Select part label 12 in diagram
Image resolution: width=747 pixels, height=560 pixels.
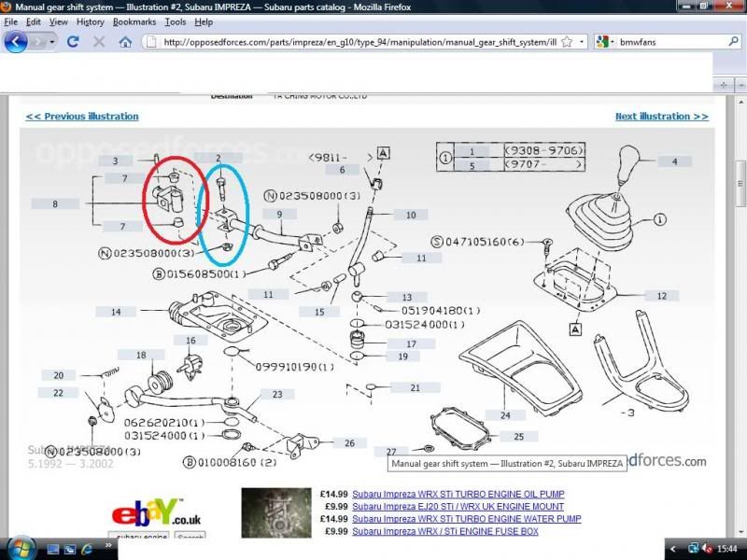coord(662,296)
